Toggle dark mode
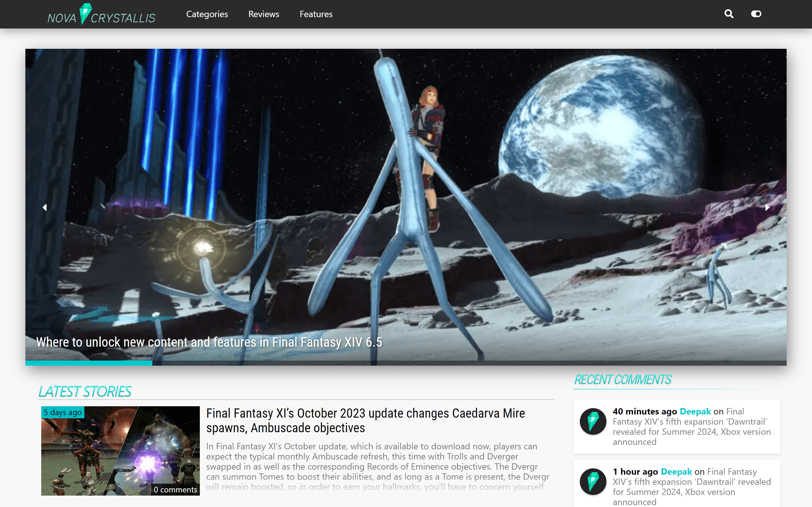Viewport: 812px width, 507px height. pos(756,14)
